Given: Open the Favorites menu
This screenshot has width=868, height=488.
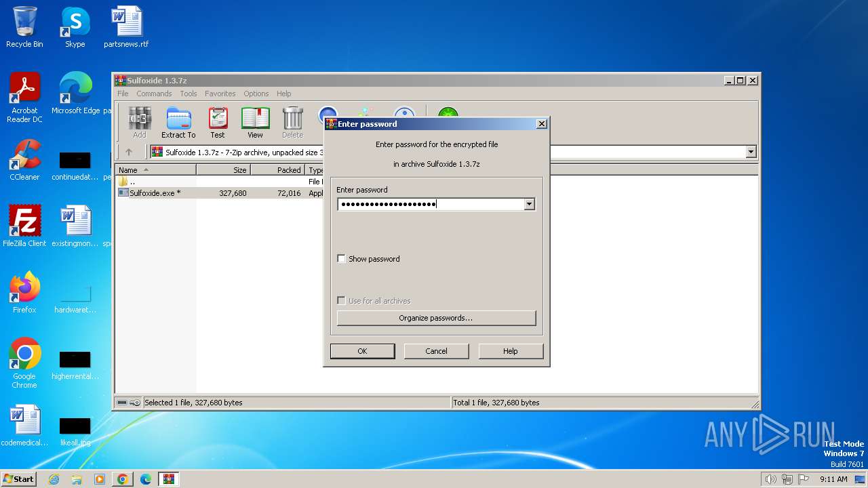Looking at the screenshot, I should [x=220, y=94].
